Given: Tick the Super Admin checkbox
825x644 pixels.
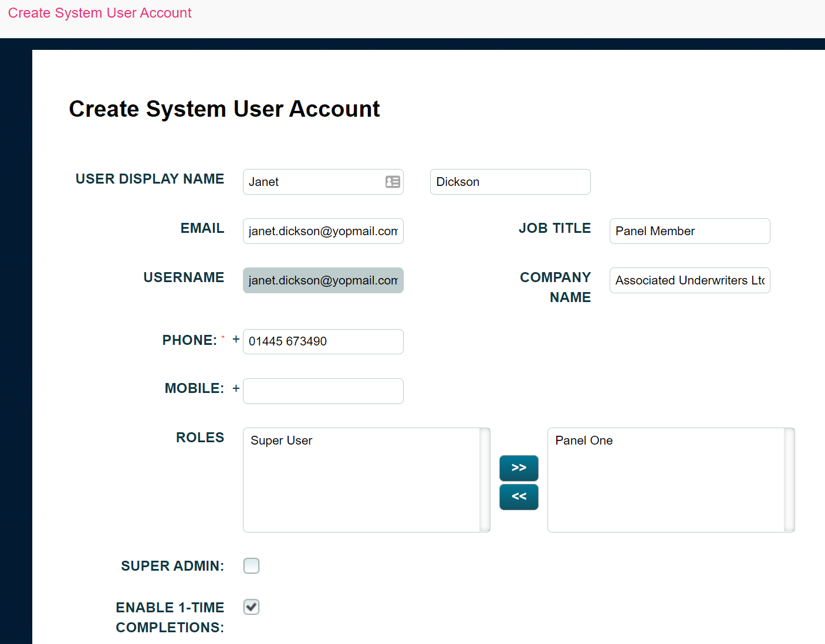Looking at the screenshot, I should point(251,565).
